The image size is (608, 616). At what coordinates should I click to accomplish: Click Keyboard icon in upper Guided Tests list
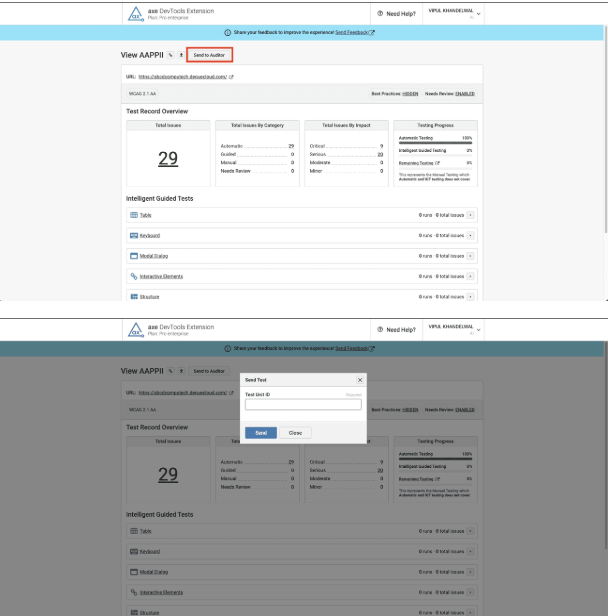click(134, 235)
